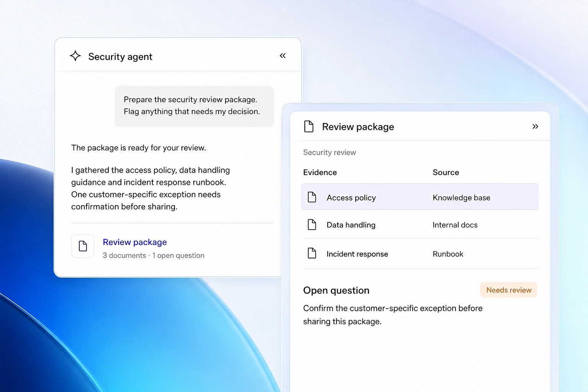Click the Runbook source cell
588x392 pixels.
[x=448, y=254]
